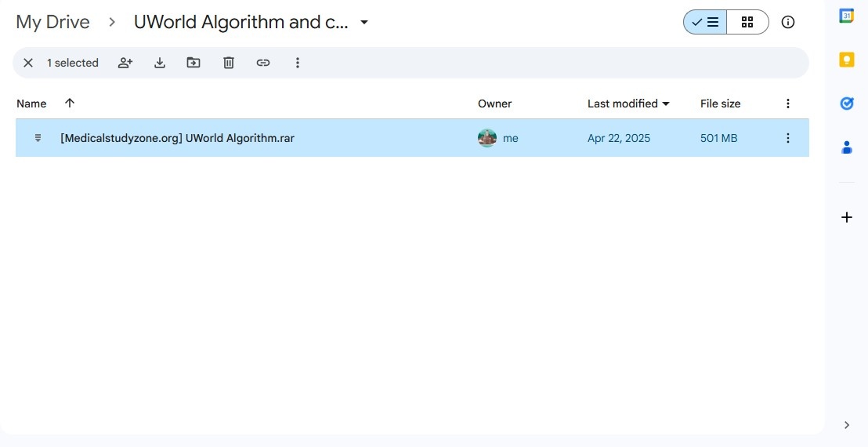Click the '501 MB' file size value
The width and height of the screenshot is (868, 447).
tap(718, 138)
